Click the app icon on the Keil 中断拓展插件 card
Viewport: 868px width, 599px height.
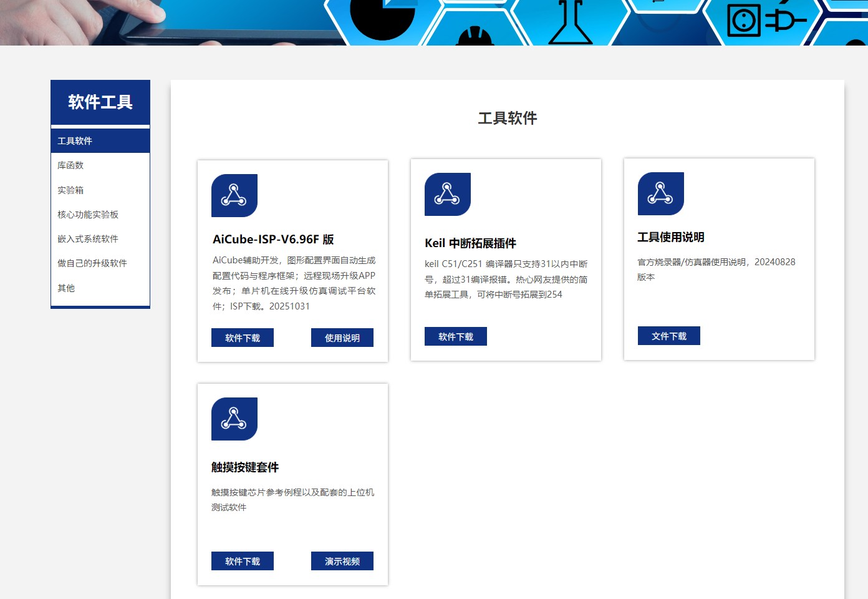pyautogui.click(x=446, y=194)
